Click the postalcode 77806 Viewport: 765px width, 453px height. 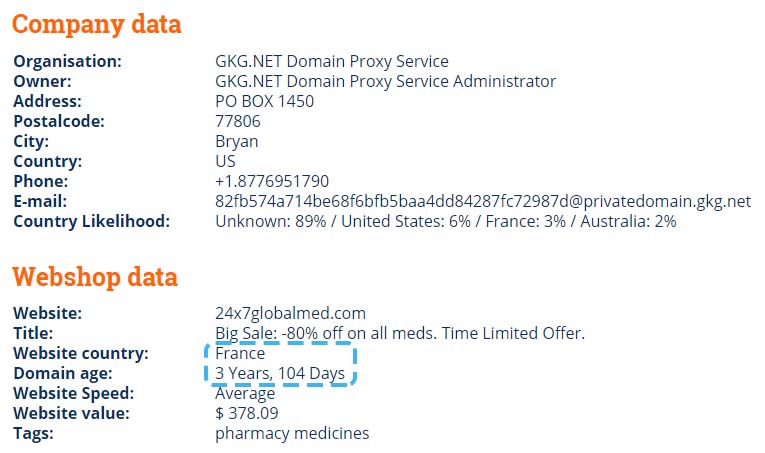[238, 121]
